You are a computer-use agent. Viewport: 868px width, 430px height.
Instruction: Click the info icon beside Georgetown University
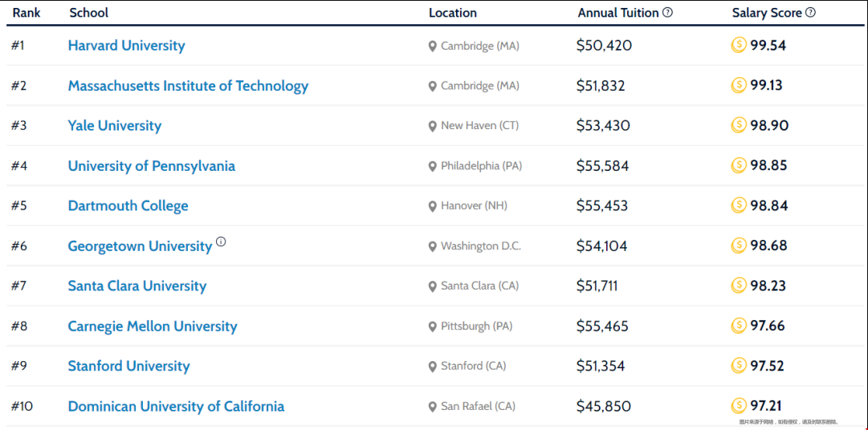221,241
